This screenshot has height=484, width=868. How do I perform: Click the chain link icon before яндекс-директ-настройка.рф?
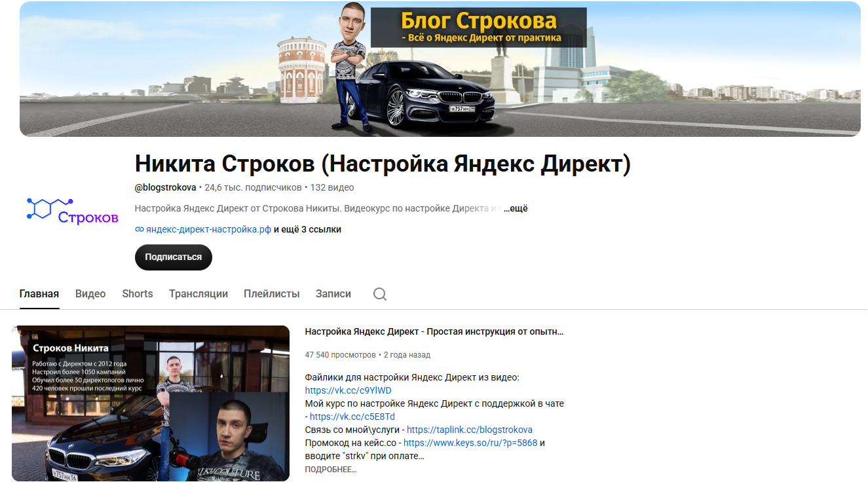[139, 230]
